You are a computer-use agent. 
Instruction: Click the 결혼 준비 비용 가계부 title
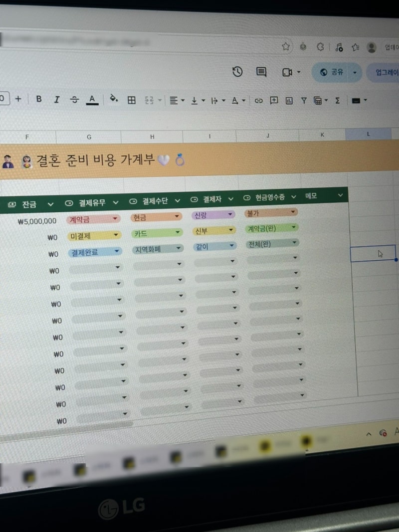pos(95,160)
